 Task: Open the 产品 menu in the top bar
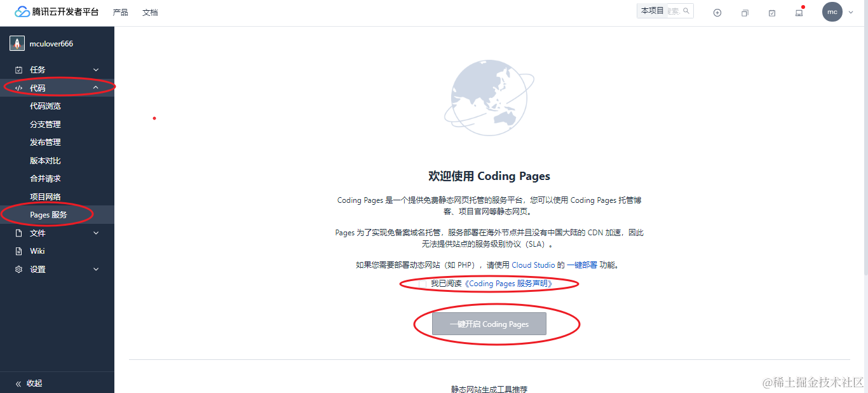(120, 12)
